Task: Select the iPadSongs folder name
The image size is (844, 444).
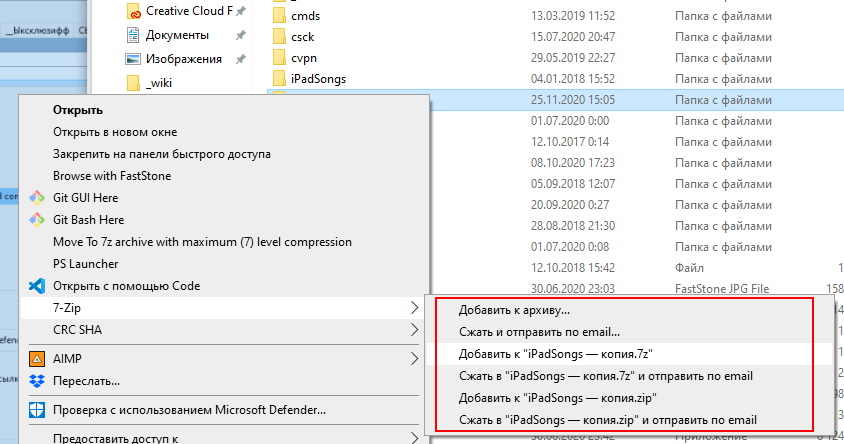Action: [x=318, y=79]
